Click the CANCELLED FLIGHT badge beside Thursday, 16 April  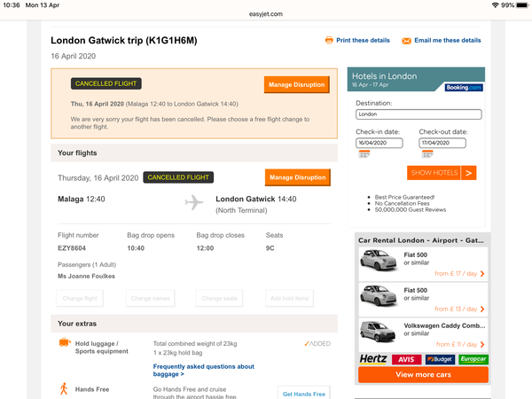pos(178,177)
